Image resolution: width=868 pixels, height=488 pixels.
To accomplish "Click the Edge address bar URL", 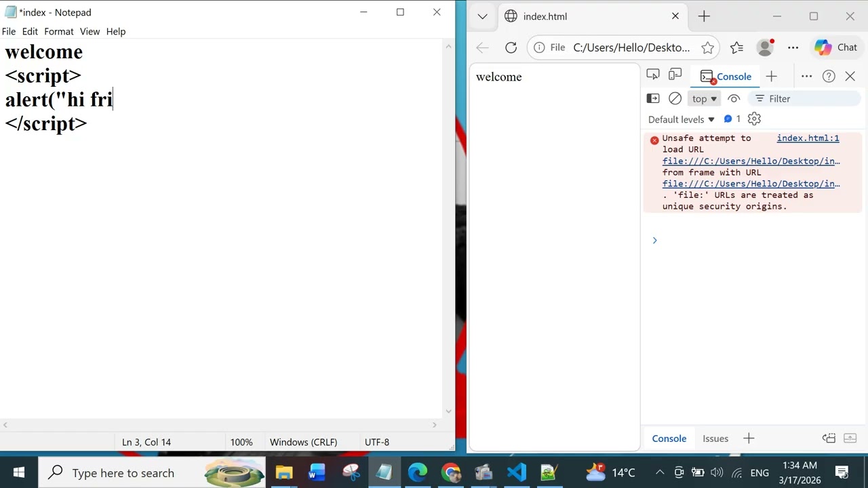I will click(631, 47).
